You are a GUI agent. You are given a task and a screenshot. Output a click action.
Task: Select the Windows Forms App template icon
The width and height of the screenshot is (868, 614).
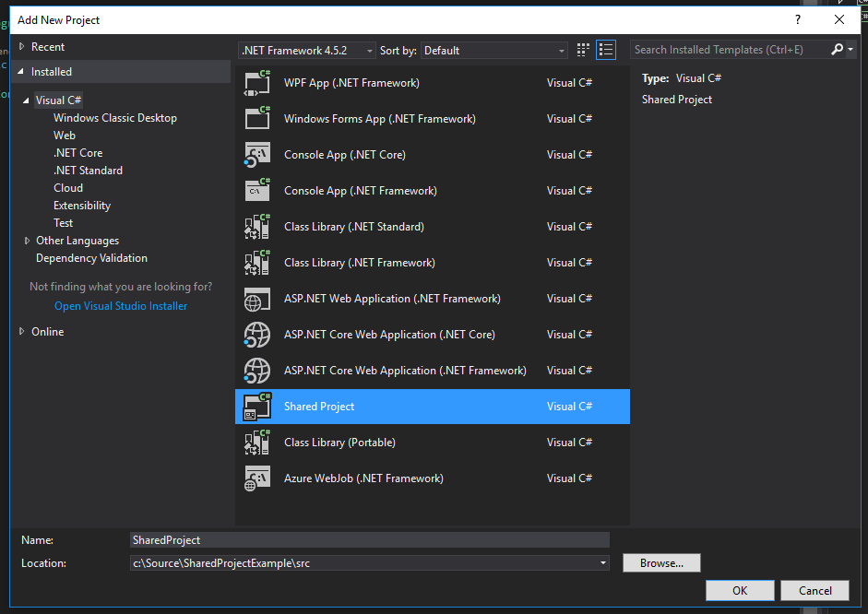(257, 119)
